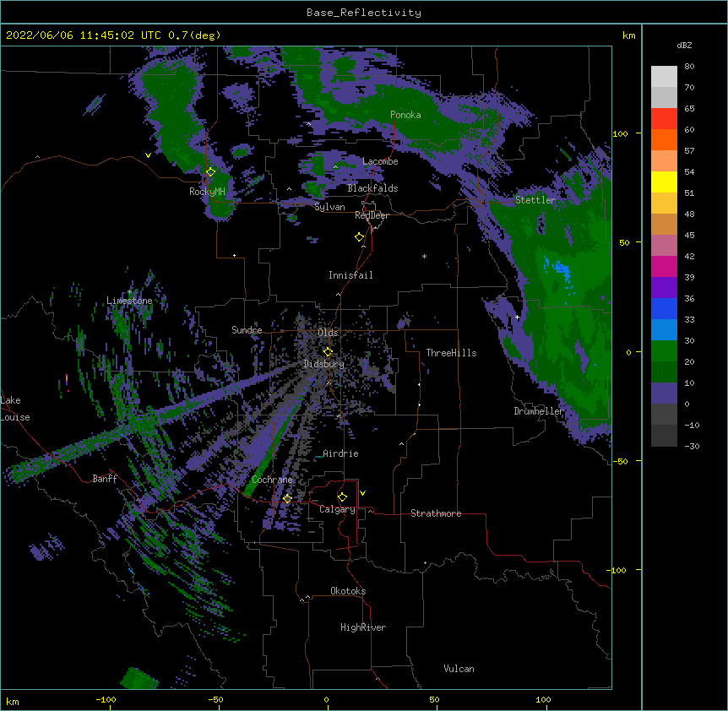The image size is (728, 711).
Task: Click the Didsbury city label
Action: click(323, 364)
